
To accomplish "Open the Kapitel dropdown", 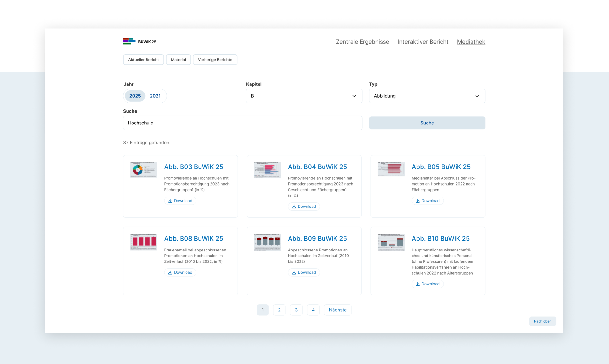I will click(304, 96).
